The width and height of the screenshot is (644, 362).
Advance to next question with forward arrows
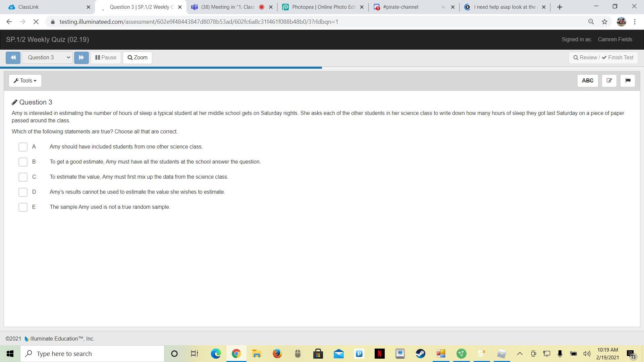coord(81,58)
